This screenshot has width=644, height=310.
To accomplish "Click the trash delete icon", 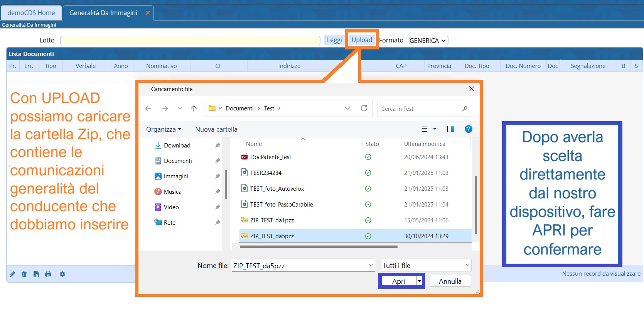I will click(24, 274).
